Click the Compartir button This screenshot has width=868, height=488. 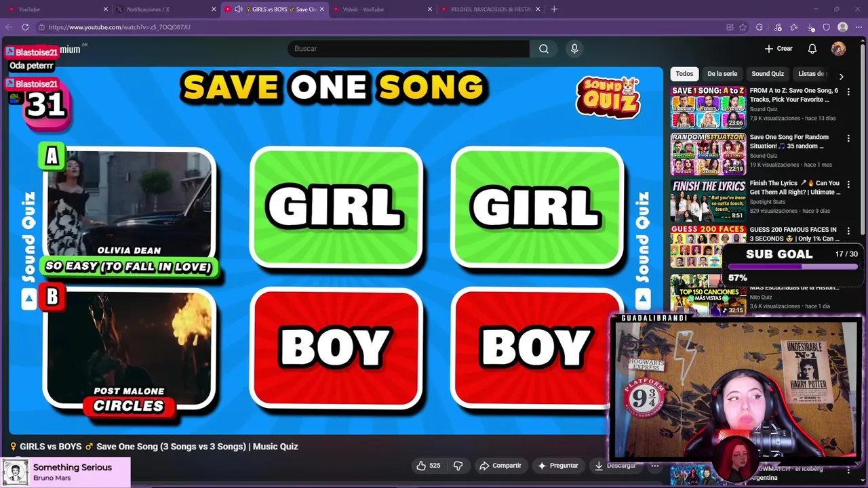tap(500, 466)
